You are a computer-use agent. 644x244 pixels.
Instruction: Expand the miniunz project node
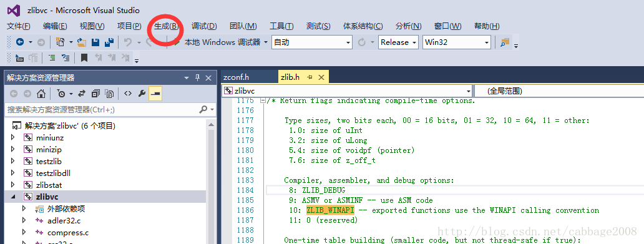click(x=12, y=138)
